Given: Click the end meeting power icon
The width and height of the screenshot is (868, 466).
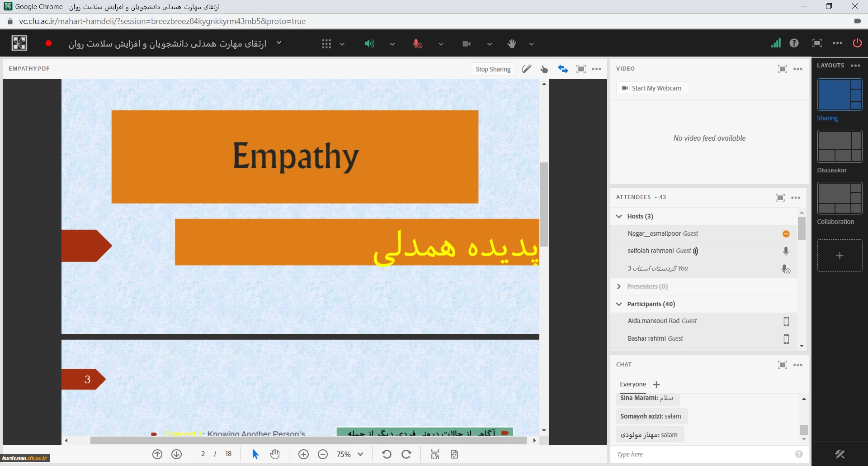Looking at the screenshot, I should (857, 43).
